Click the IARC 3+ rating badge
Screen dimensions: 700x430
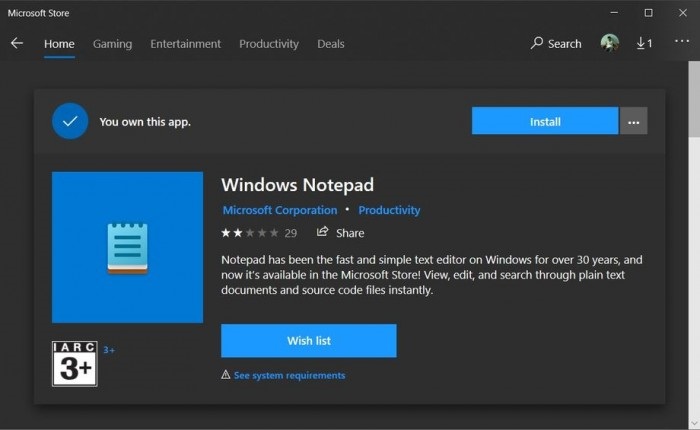[75, 363]
